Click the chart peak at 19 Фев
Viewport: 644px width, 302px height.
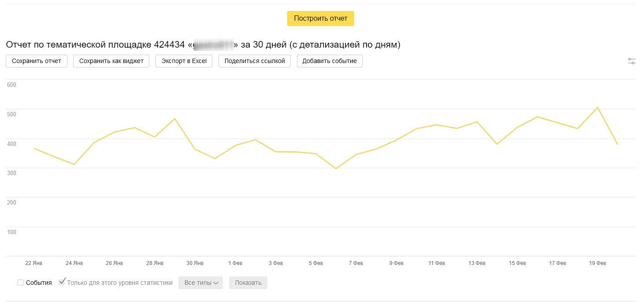(597, 108)
